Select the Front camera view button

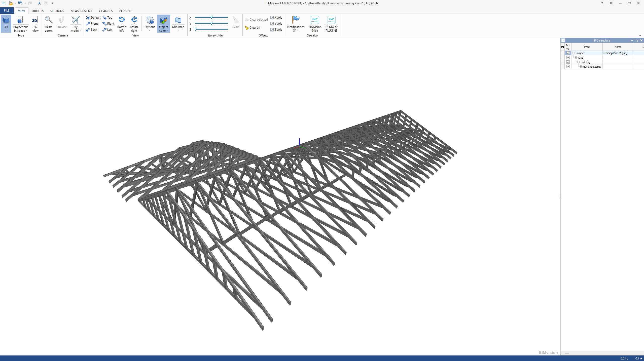pos(92,24)
